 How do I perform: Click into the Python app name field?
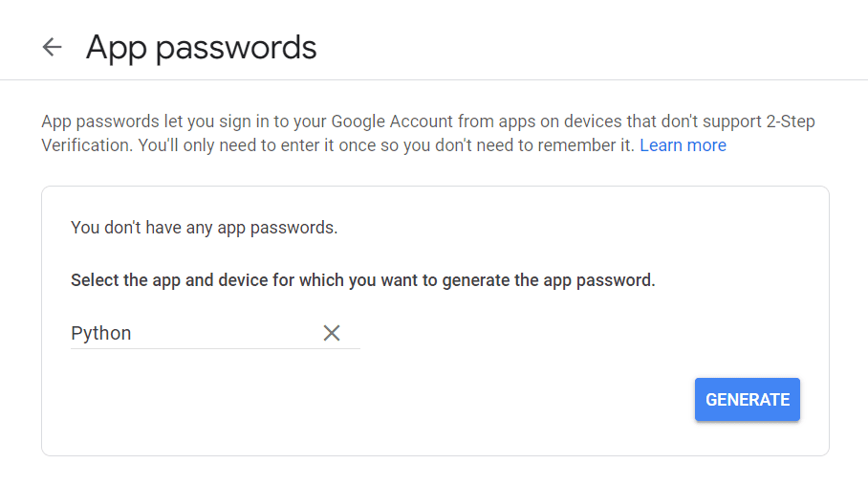(x=191, y=333)
